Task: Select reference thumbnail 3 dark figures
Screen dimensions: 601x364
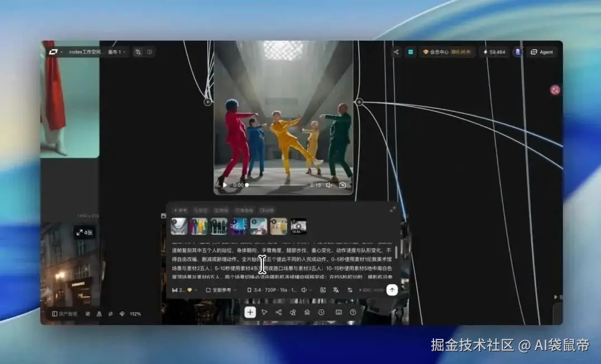Action: (x=219, y=227)
